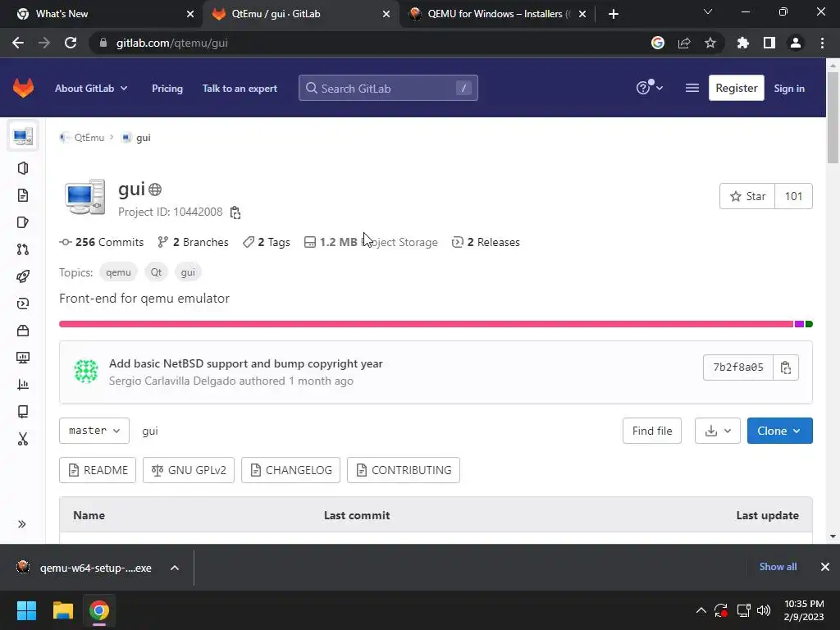Click the hamburger menu icon in header
Screen dimensions: 840x630
click(692, 88)
